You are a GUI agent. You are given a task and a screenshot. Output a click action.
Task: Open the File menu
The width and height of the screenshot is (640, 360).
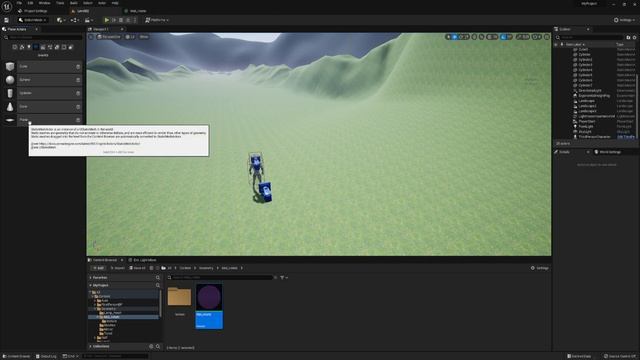click(19, 3)
